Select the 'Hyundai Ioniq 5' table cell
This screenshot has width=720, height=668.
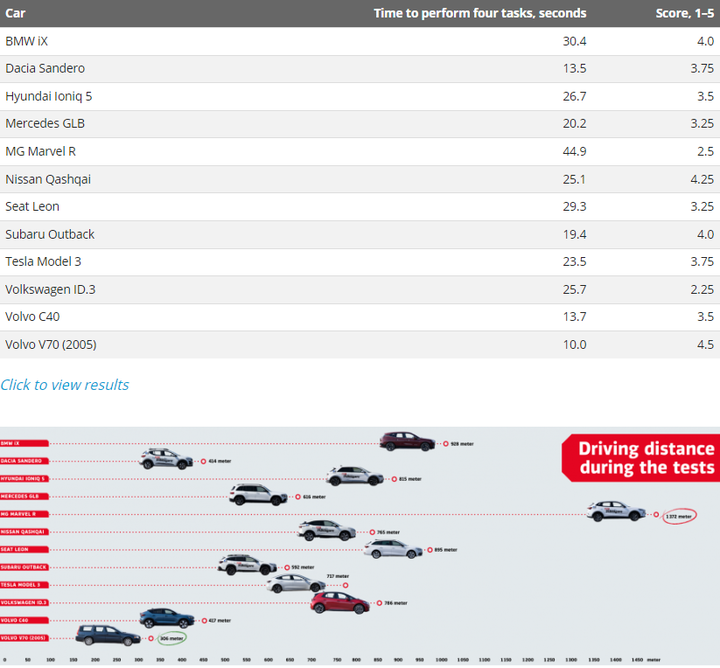[x=49, y=96]
